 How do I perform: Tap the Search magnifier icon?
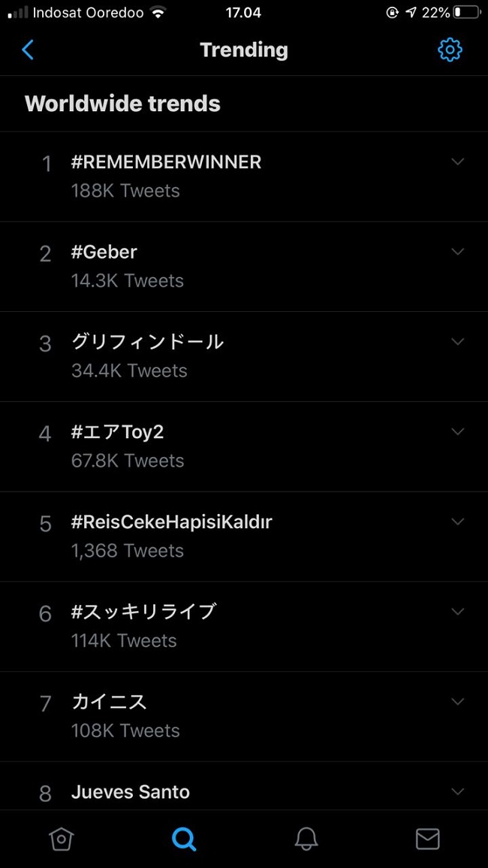tap(183, 839)
